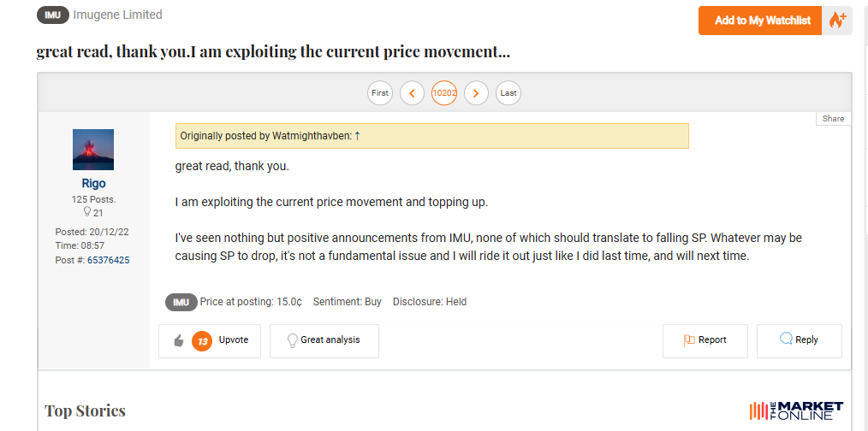Expand the quoted post by Watmighthavben
The height and width of the screenshot is (431, 868).
(x=431, y=136)
